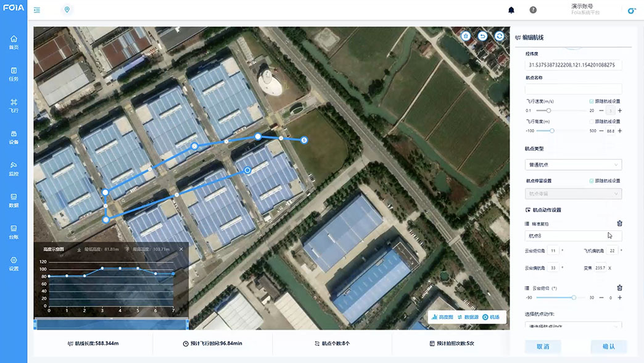Screen dimensions: 644x363
Task: Open the 飞行 (Flight) sidebar section
Action: coord(14,105)
